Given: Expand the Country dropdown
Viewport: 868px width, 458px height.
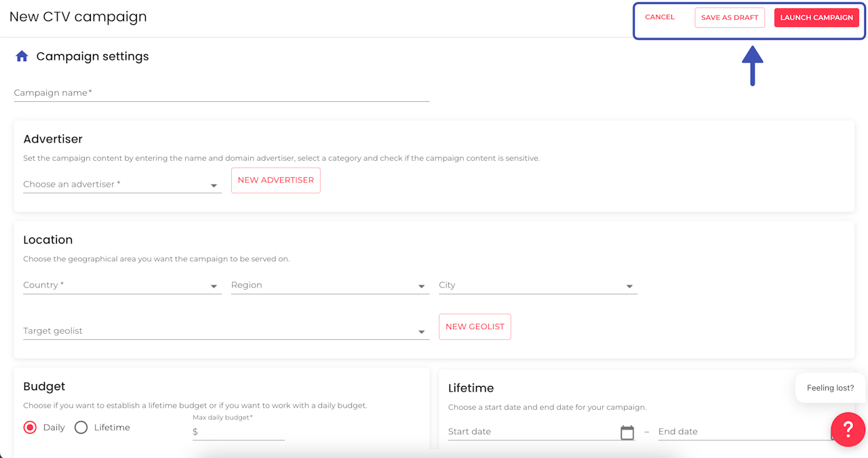Looking at the screenshot, I should coord(122,286).
